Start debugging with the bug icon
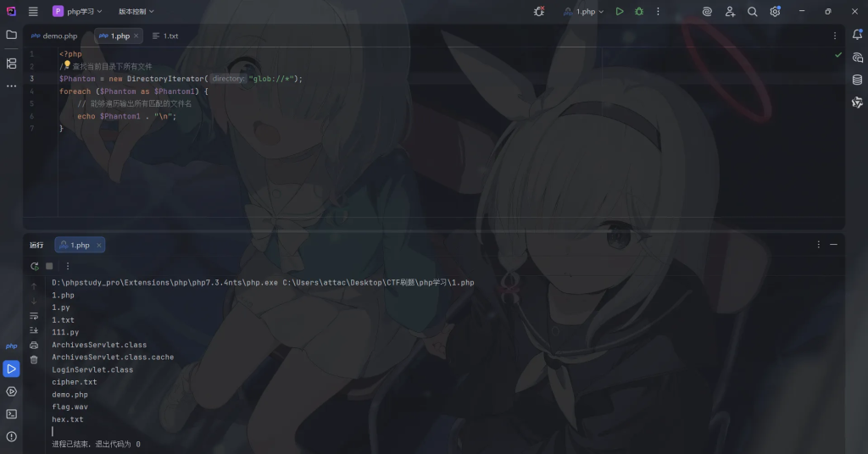 point(639,12)
